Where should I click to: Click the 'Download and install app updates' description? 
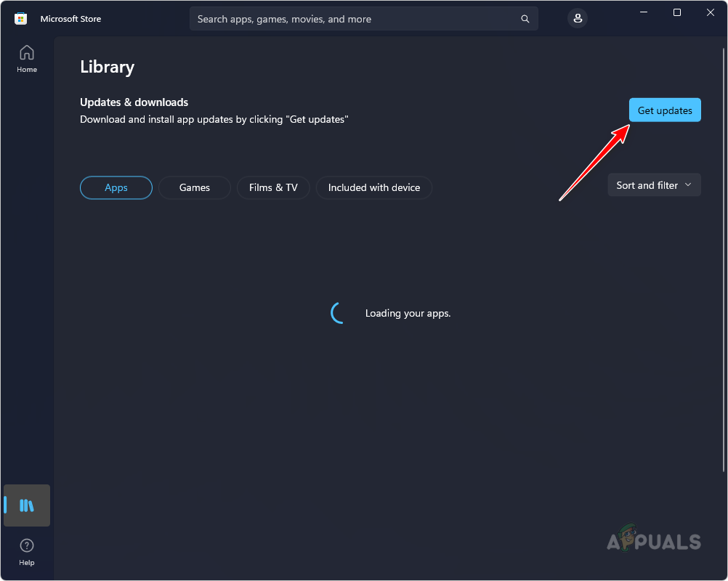(214, 119)
